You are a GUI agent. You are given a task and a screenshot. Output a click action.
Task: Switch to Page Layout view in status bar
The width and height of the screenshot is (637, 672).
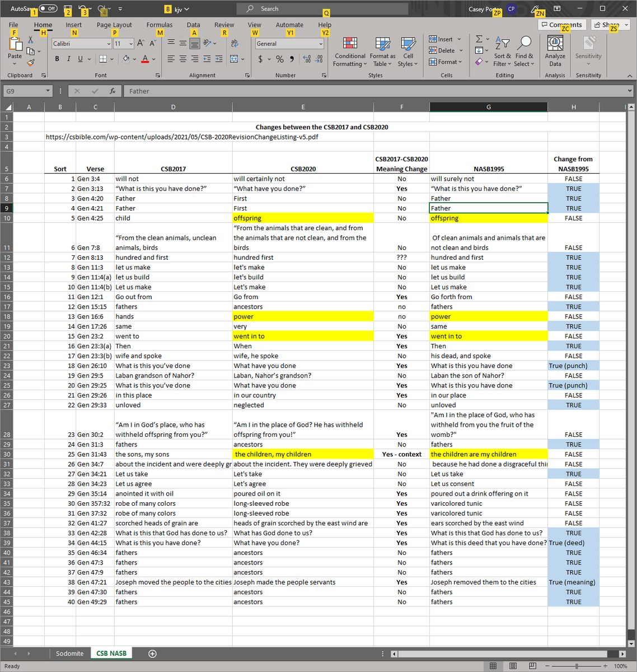(x=513, y=666)
